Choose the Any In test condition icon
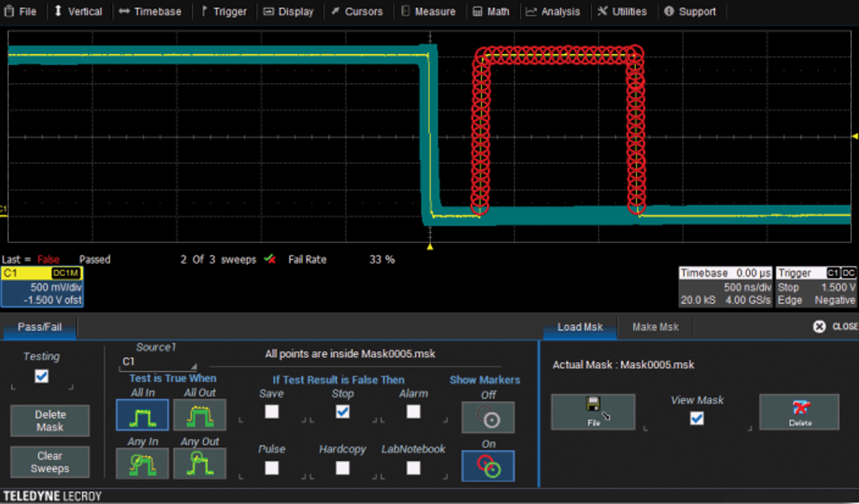The height and width of the screenshot is (504, 859). 142,464
